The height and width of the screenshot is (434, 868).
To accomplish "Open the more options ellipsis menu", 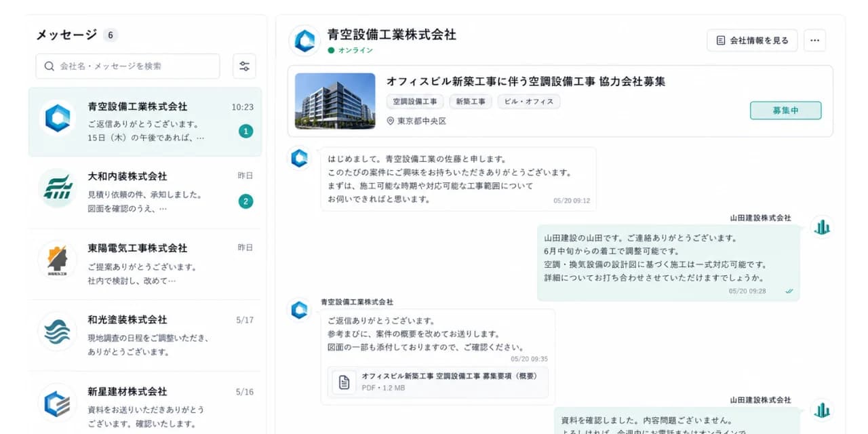I will tap(814, 41).
